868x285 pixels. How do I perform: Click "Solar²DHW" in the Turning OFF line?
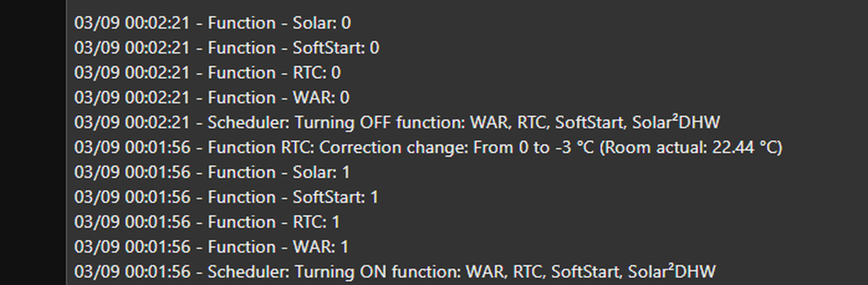676,122
